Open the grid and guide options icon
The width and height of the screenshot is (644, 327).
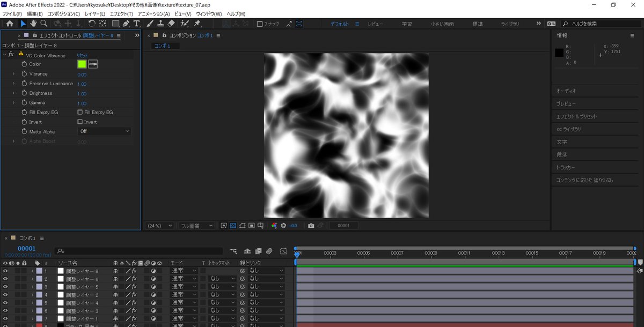coord(260,226)
